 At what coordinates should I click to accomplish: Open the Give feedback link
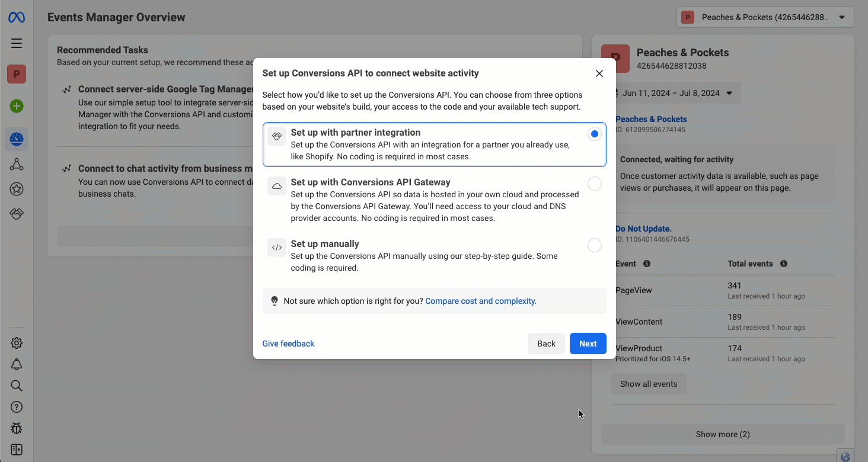point(289,344)
